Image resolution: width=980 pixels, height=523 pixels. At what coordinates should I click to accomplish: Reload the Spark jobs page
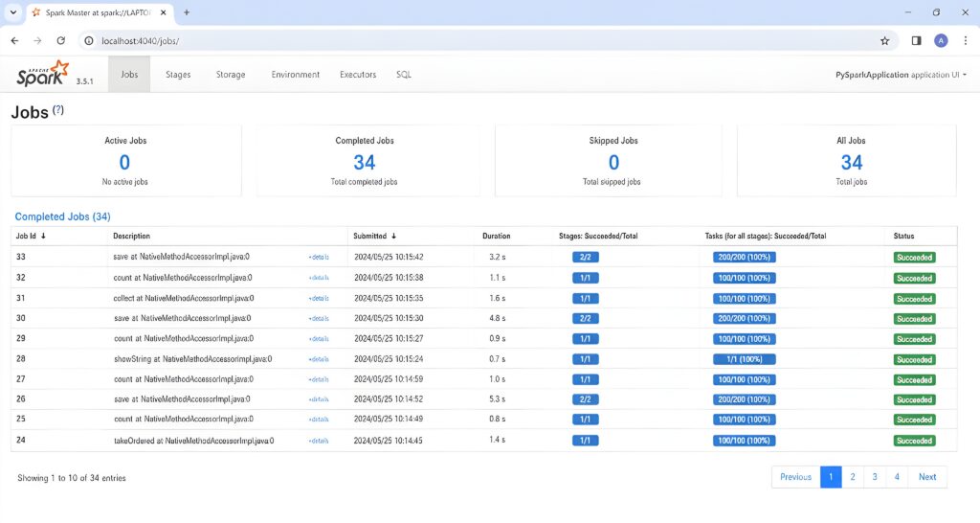pos(60,40)
